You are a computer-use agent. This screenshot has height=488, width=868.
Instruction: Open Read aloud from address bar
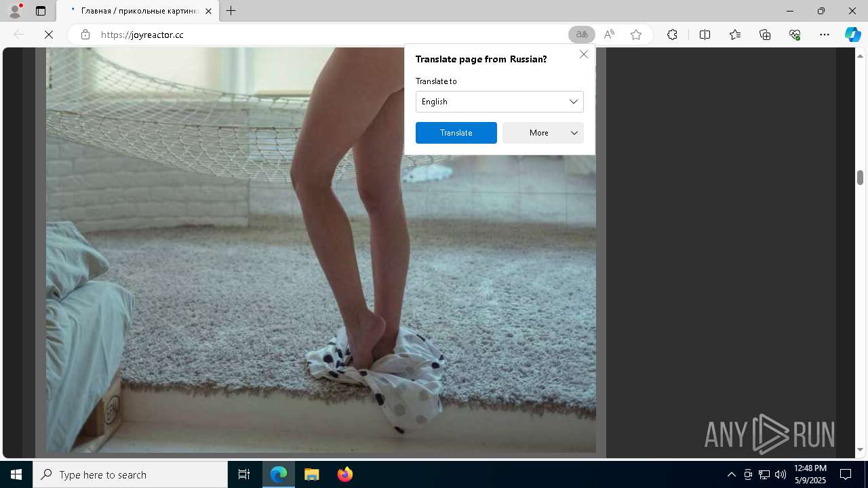pos(609,35)
